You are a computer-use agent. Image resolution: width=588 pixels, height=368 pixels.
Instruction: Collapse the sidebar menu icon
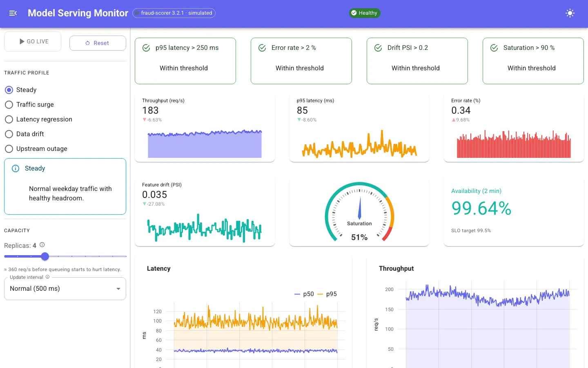pos(13,13)
